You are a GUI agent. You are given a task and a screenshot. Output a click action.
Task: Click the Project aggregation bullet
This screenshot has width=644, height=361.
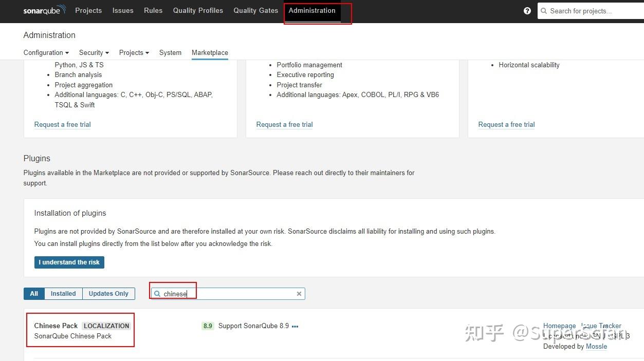pos(84,85)
